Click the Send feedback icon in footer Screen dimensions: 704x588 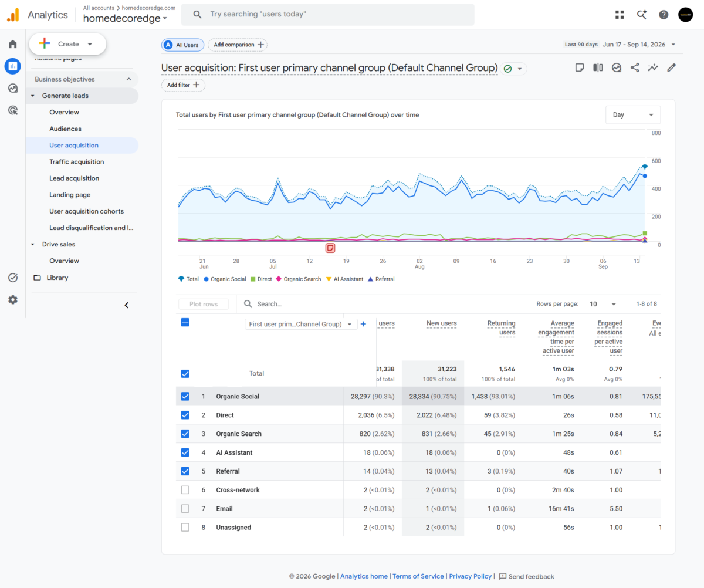pyautogui.click(x=503, y=576)
